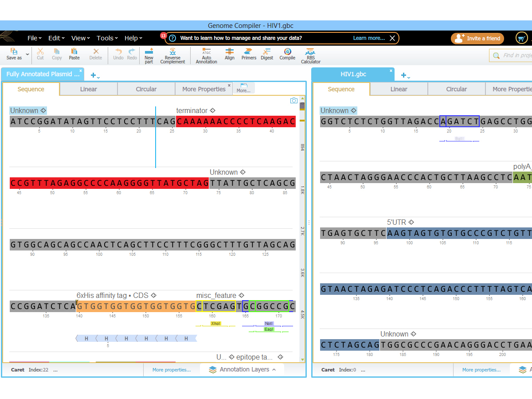Launch the Primers tool
The height and width of the screenshot is (399, 532).
click(x=249, y=55)
